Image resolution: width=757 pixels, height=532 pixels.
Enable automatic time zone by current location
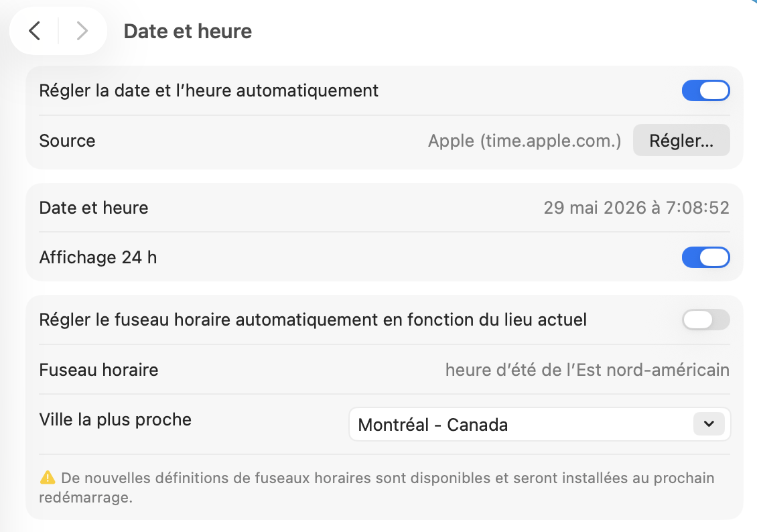coord(705,320)
